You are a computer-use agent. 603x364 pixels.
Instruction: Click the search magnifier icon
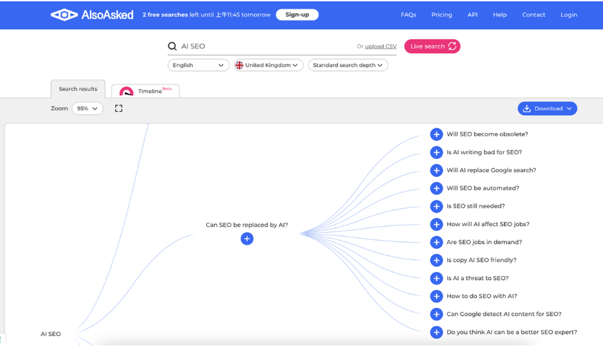(x=172, y=47)
